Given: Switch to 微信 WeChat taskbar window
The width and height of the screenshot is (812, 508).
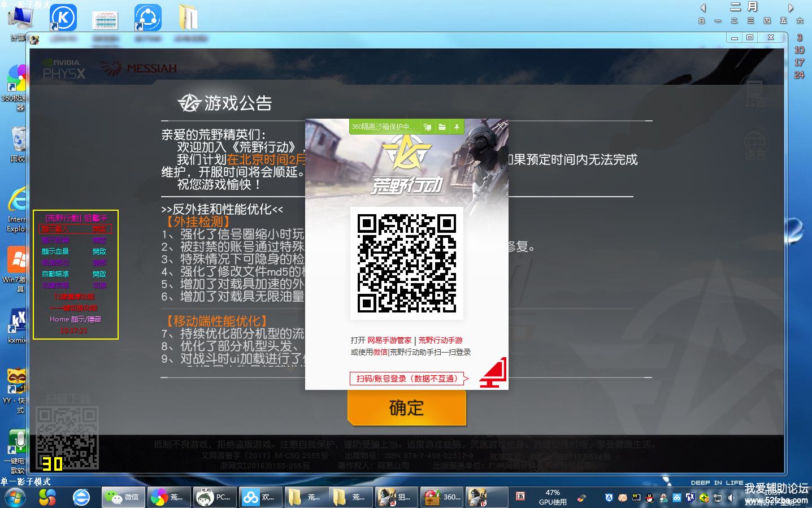Looking at the screenshot, I should (124, 497).
